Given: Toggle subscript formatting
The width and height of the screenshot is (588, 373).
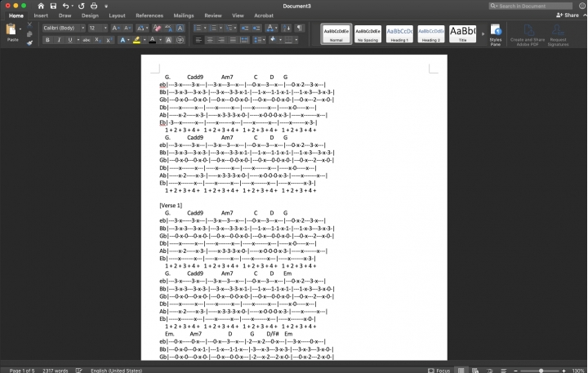Looking at the screenshot, I should click(x=97, y=40).
